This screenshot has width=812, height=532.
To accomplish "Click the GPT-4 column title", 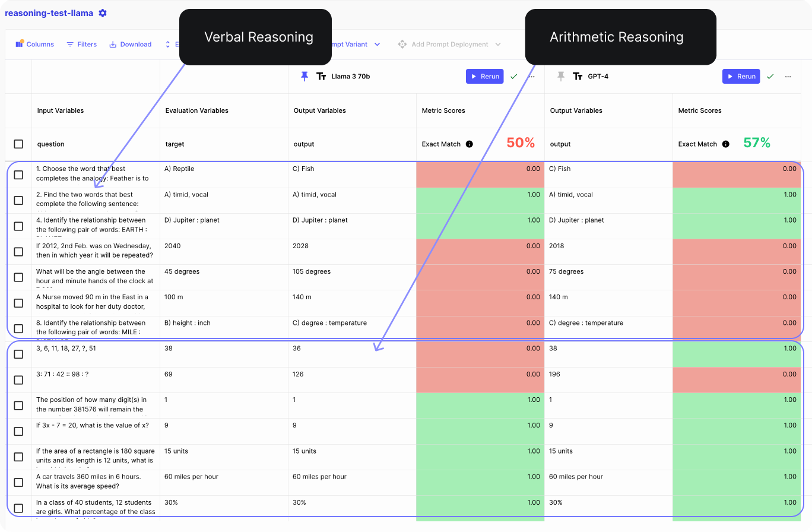I will (598, 77).
